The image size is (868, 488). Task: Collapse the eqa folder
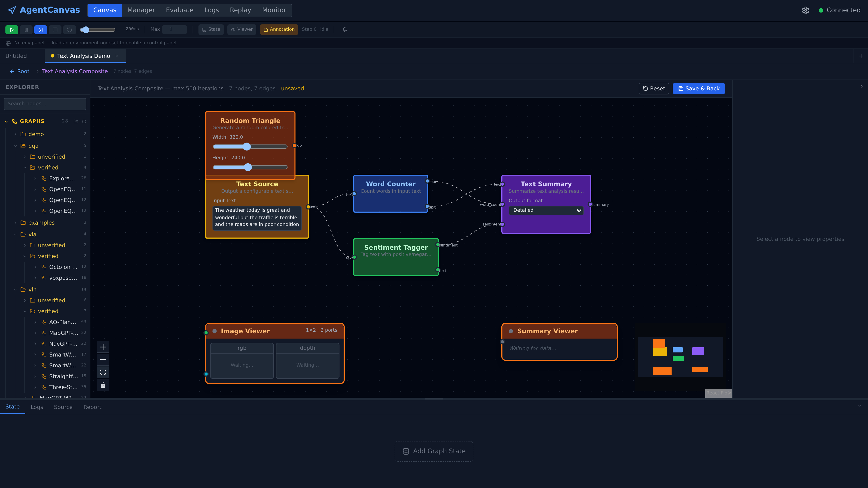click(15, 146)
